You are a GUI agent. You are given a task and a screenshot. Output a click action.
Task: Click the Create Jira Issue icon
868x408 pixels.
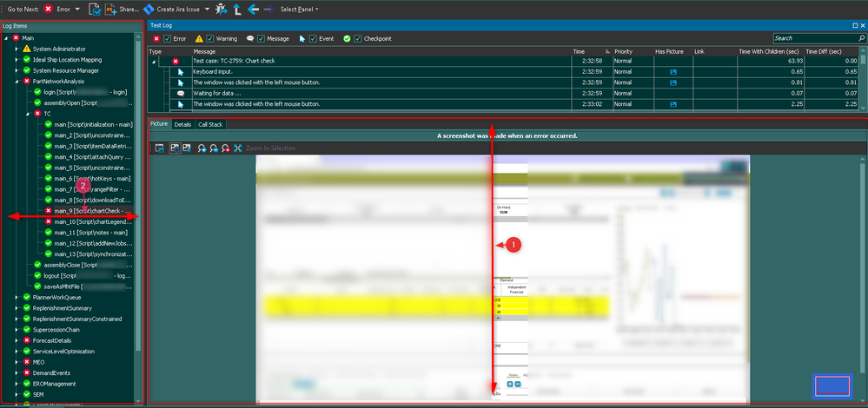click(x=149, y=9)
